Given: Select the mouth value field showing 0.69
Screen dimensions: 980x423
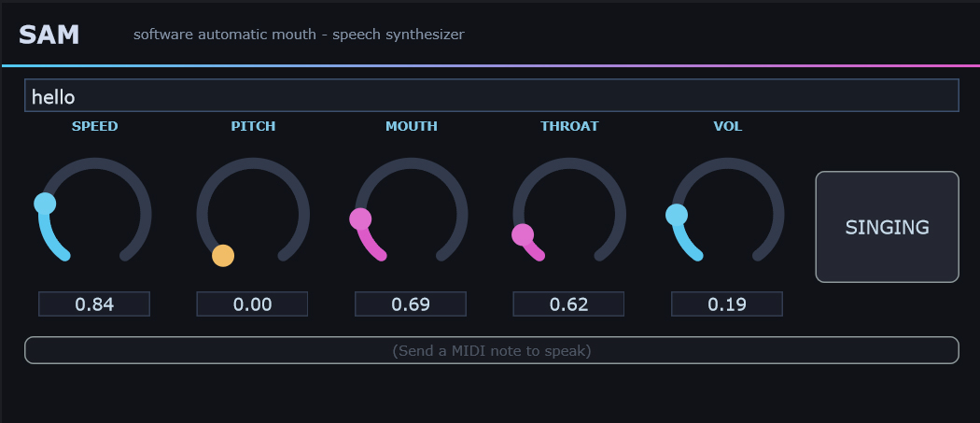Looking at the screenshot, I should point(411,304).
